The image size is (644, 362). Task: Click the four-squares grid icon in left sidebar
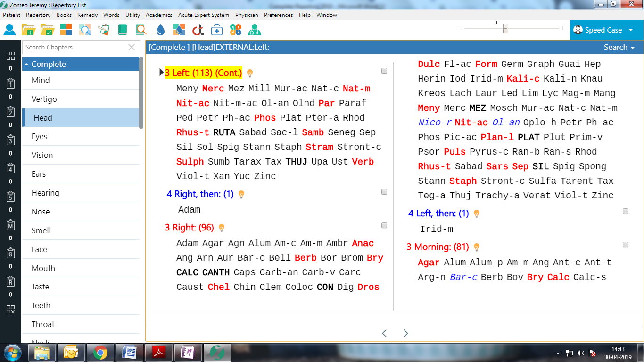point(10,56)
